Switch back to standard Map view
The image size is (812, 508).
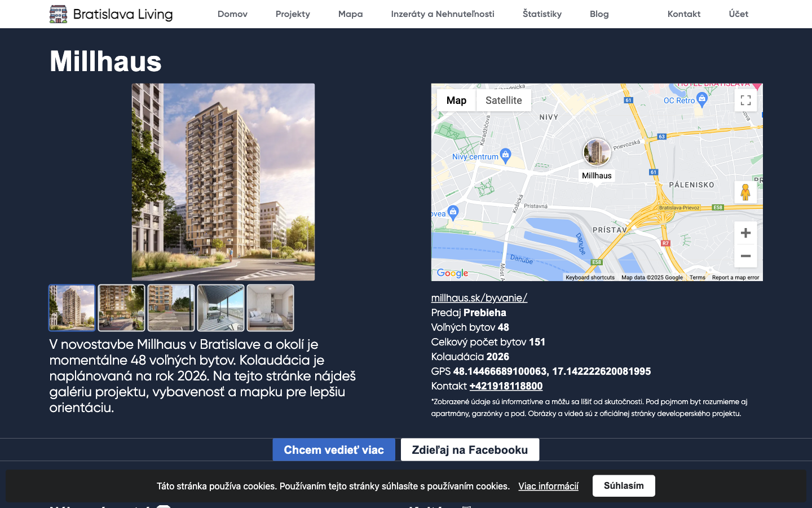coord(457,100)
